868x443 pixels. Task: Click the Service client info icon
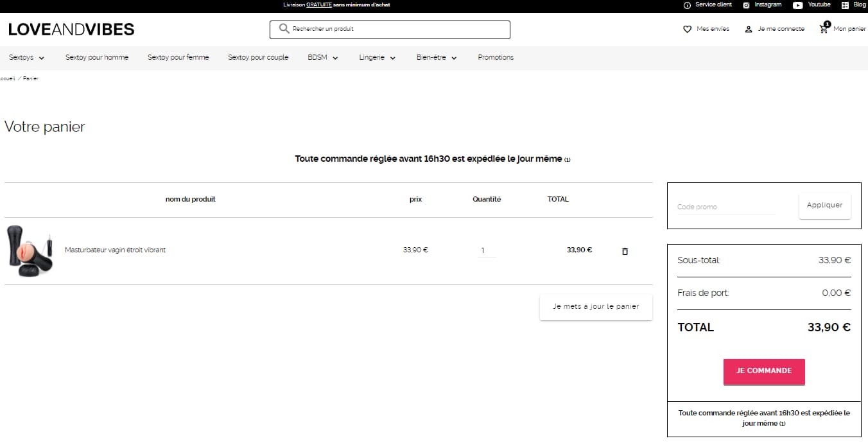[x=687, y=5]
